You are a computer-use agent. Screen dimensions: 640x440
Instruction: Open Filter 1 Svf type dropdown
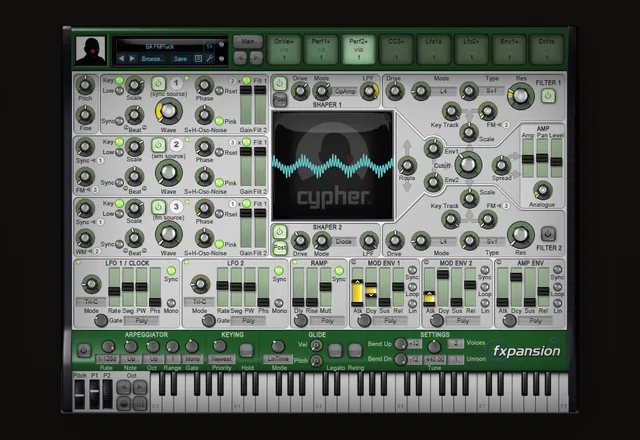(491, 91)
